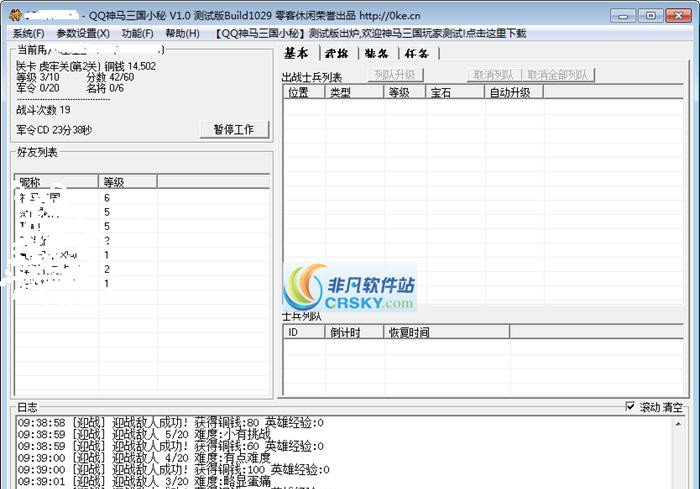
Task: Toggle the 滚动 log checkbox
Action: tap(630, 407)
